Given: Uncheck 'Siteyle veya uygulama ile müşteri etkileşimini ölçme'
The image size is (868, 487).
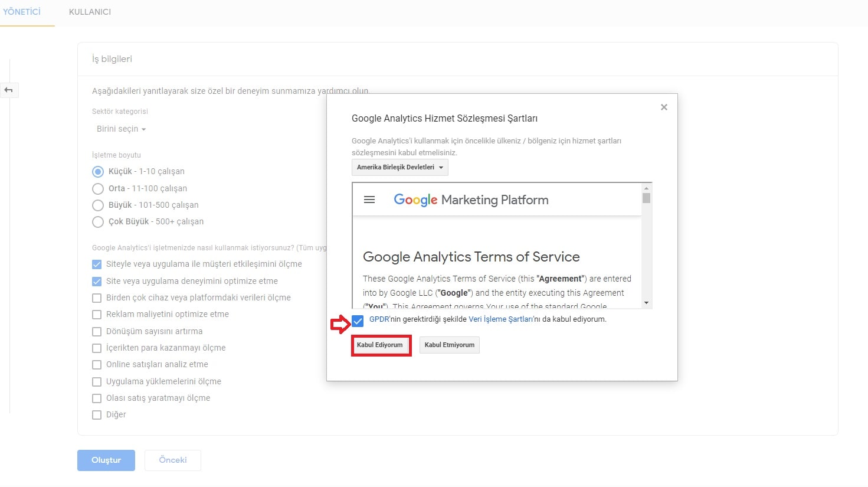Looking at the screenshot, I should (97, 264).
